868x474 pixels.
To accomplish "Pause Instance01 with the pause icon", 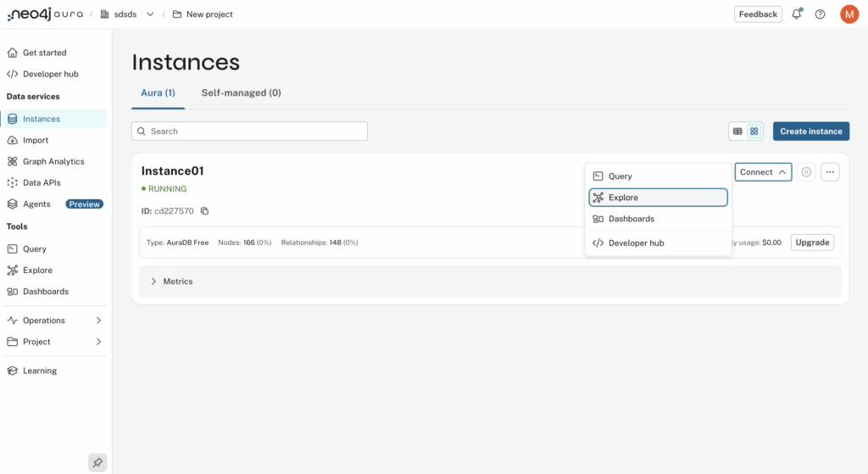I will (806, 172).
